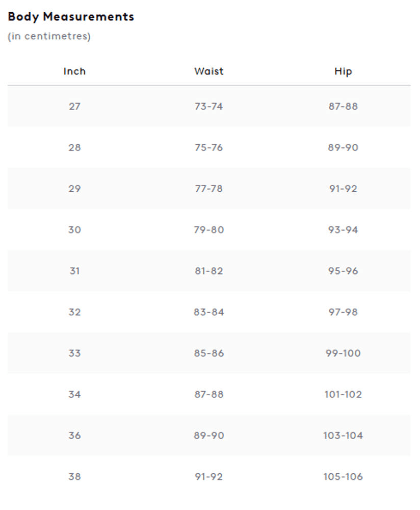
Task: Click hip value 103-104
Action: pyautogui.click(x=343, y=436)
